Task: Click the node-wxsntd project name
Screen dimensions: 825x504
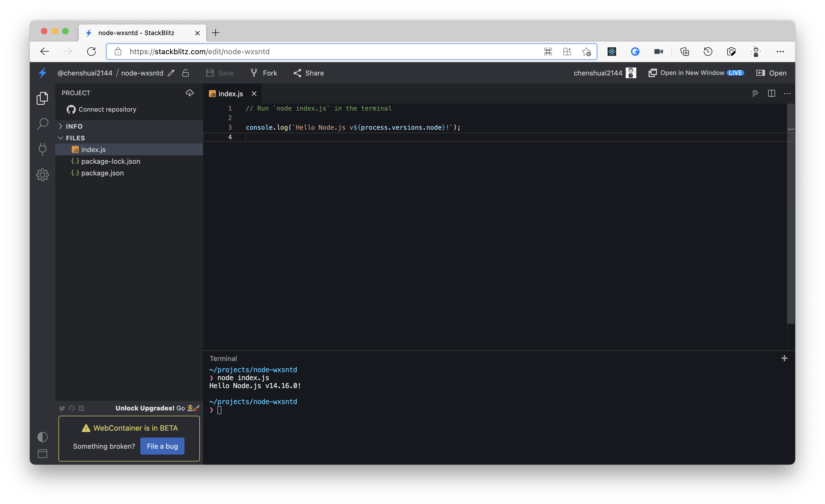Action: click(142, 73)
